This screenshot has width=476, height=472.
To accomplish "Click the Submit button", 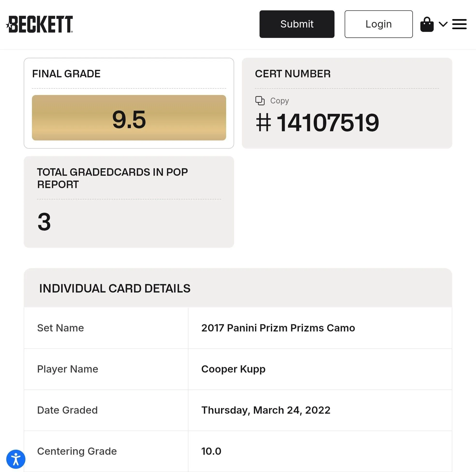I will coord(297,24).
